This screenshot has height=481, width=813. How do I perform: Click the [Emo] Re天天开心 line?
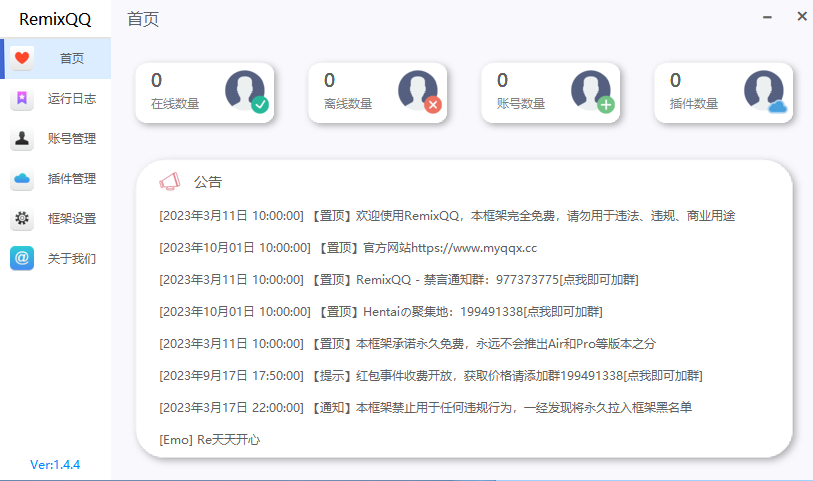tap(209, 440)
